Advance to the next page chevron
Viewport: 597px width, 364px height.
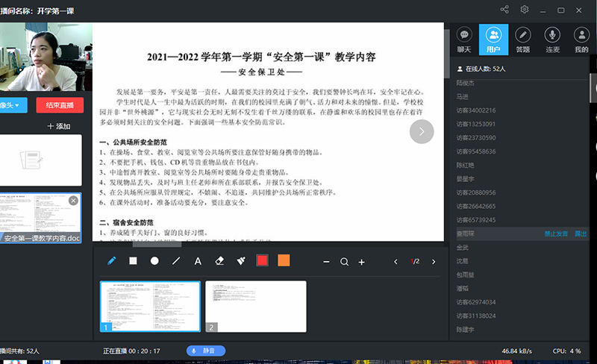pos(434,262)
